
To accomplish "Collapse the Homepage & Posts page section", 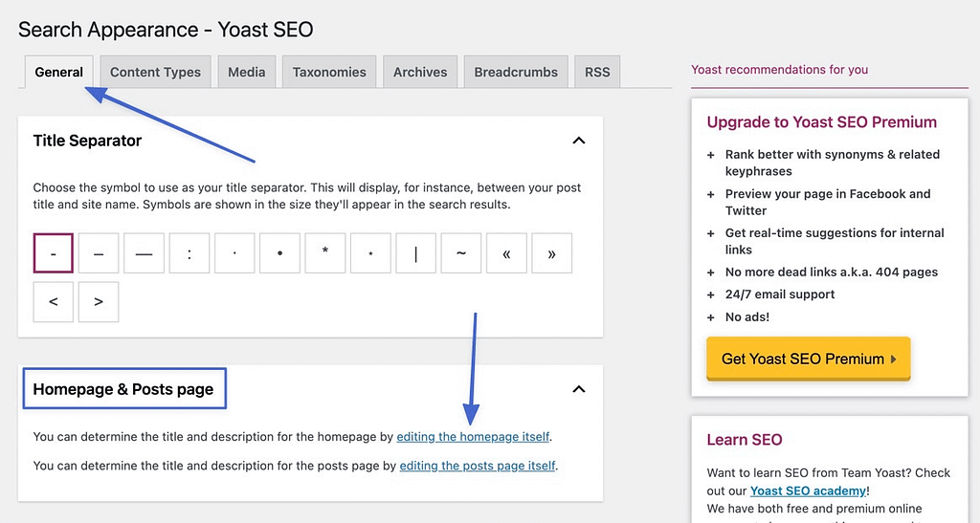I will (578, 389).
